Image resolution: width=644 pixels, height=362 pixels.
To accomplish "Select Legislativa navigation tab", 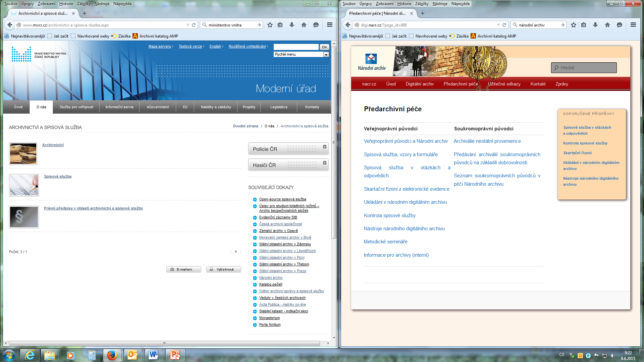I will (279, 107).
